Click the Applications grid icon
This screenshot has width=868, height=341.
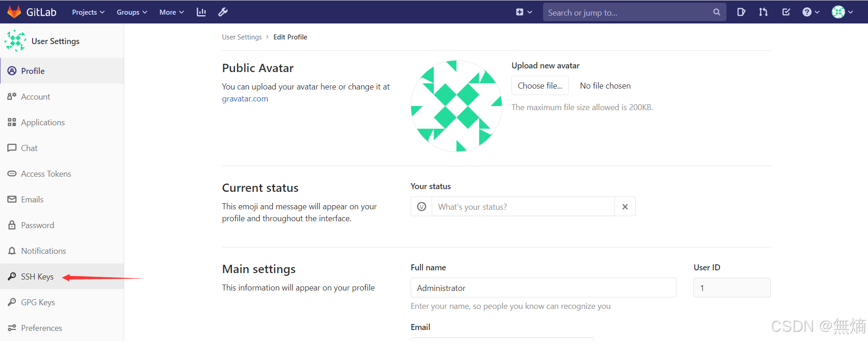[x=12, y=122]
